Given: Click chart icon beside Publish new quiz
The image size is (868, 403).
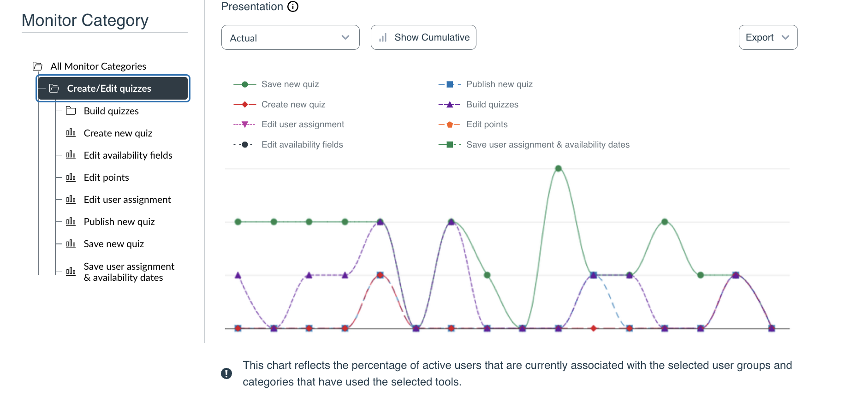Looking at the screenshot, I should click(71, 221).
